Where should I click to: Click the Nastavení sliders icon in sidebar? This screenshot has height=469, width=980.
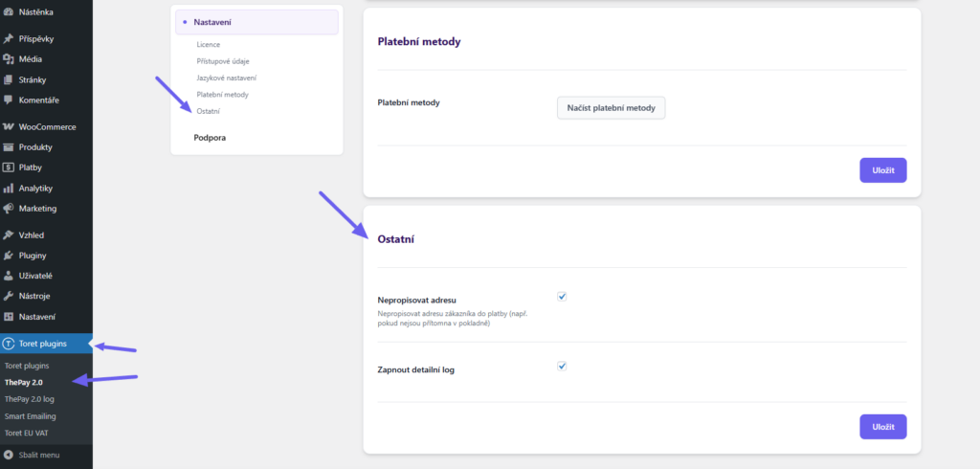pos(8,317)
